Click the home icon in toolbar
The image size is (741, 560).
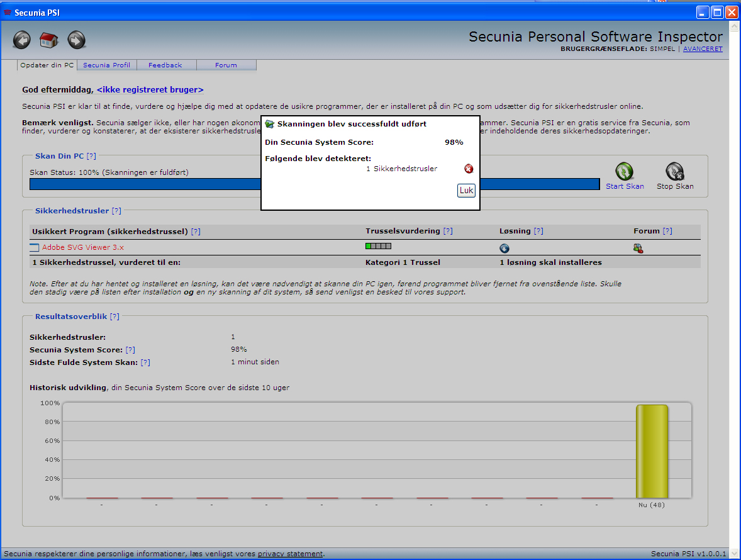(x=49, y=40)
